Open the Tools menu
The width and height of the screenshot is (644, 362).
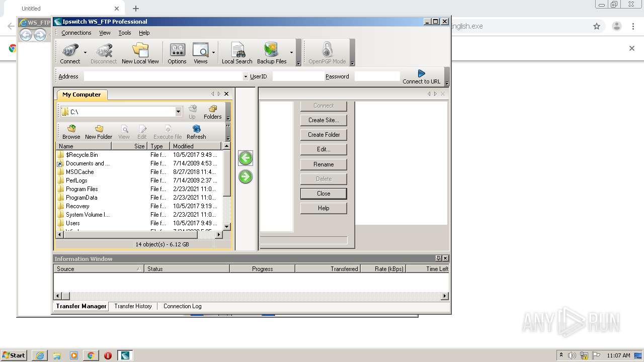pos(125,33)
